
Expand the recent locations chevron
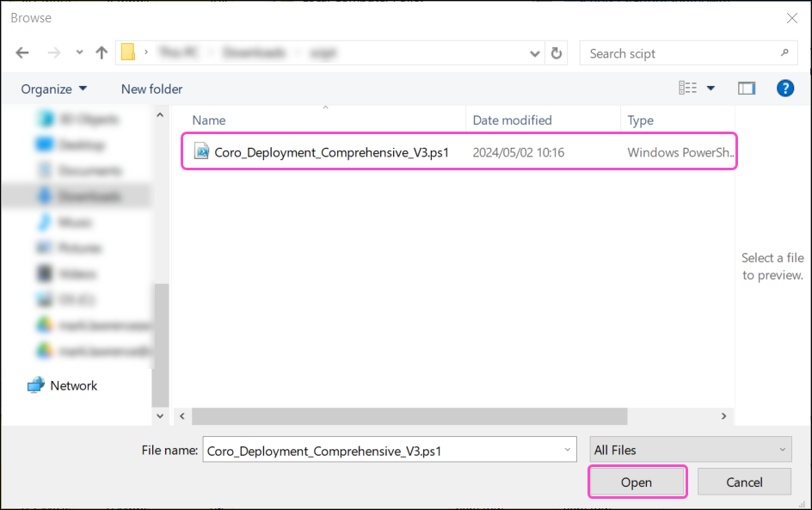[x=79, y=52]
